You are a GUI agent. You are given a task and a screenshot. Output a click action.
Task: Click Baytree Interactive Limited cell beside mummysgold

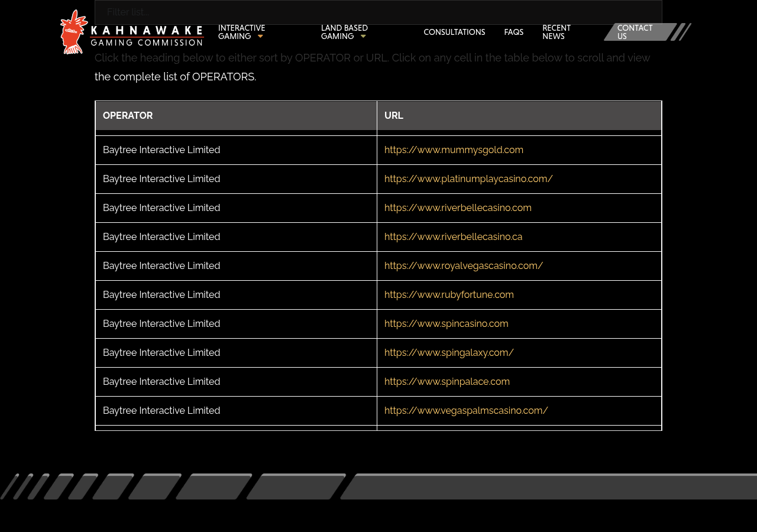[x=236, y=150]
